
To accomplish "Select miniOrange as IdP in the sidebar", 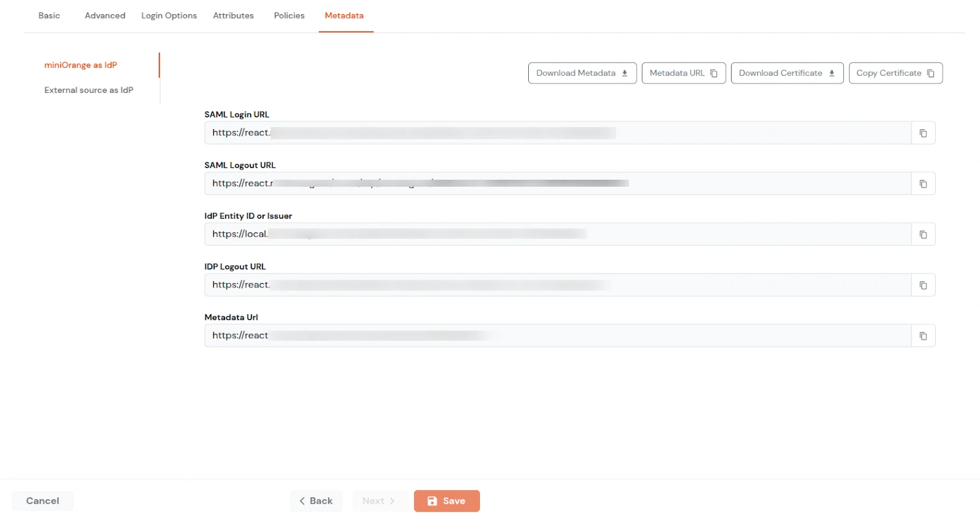I will coord(81,65).
